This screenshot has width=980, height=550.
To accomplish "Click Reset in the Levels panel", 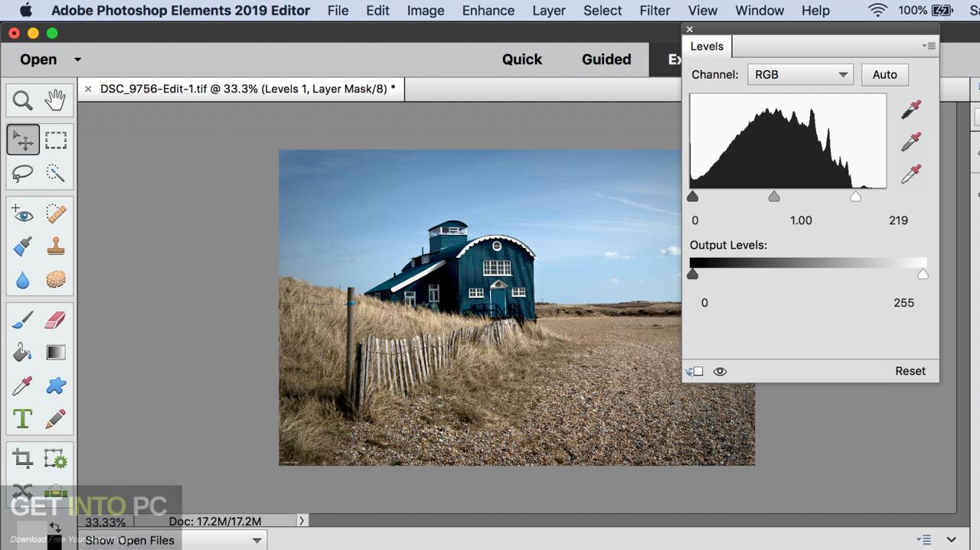I will [x=910, y=371].
